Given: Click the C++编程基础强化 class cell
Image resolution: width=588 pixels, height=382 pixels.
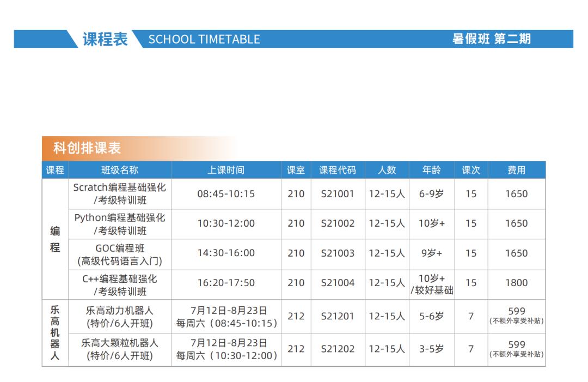Looking at the screenshot, I should pyautogui.click(x=120, y=285).
